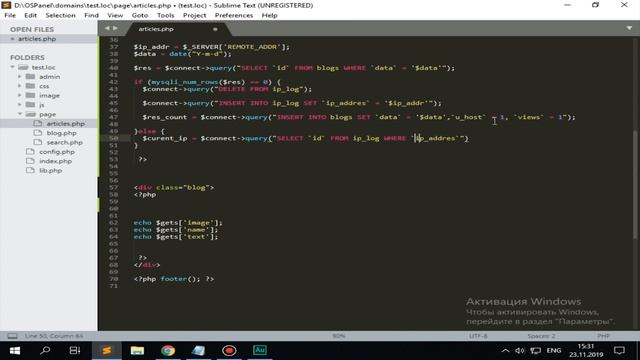
Task: Open Task View on the taskbar
Action: pos(75,350)
